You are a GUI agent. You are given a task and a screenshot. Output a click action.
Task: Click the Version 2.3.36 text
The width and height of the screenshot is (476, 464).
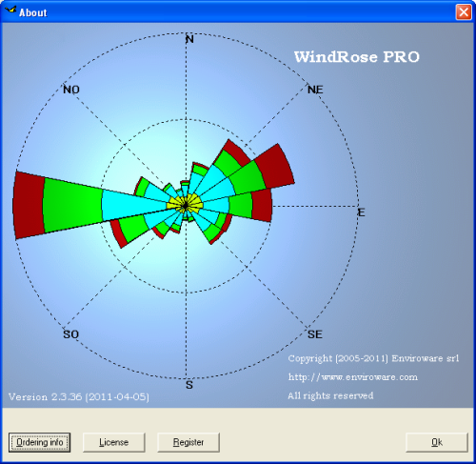coord(79,397)
